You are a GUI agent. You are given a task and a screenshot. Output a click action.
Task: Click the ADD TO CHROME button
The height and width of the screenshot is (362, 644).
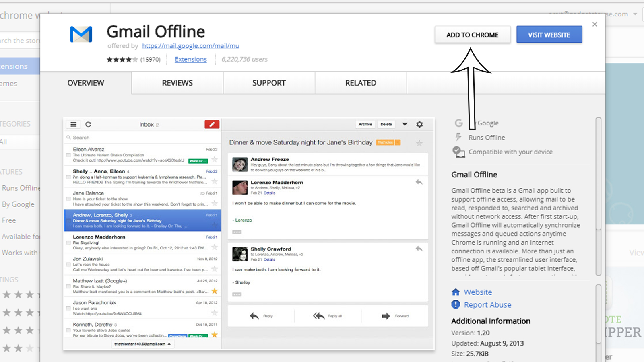(473, 35)
